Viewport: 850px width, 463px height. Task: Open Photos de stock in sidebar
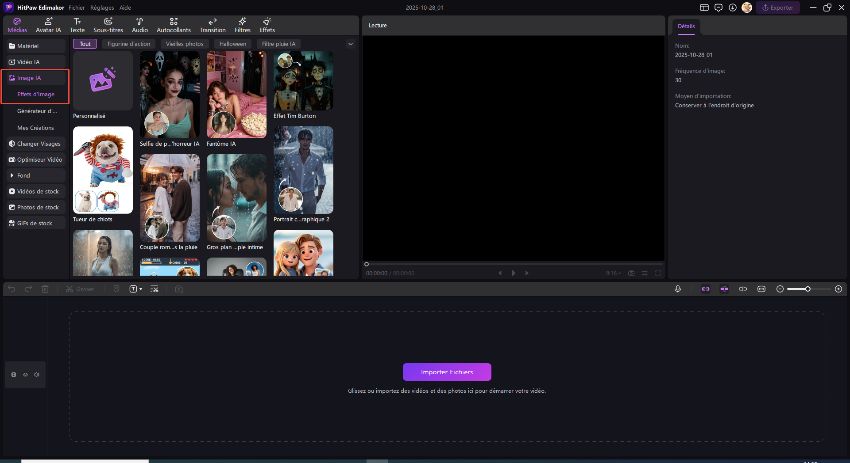(x=35, y=207)
